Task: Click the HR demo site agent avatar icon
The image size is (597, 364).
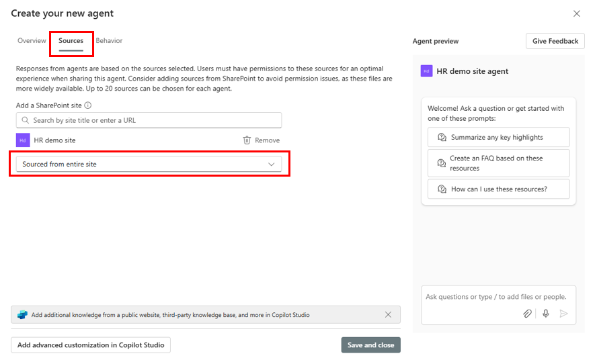Action: (426, 71)
